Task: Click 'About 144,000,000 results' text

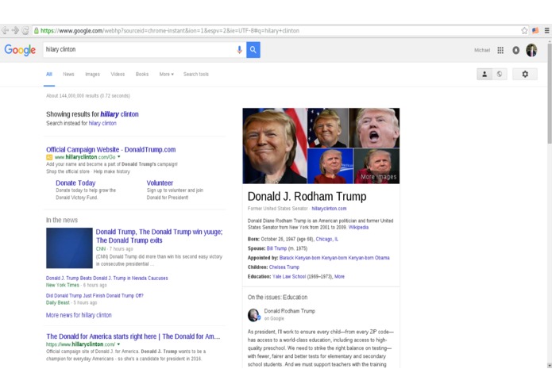Action: click(88, 96)
